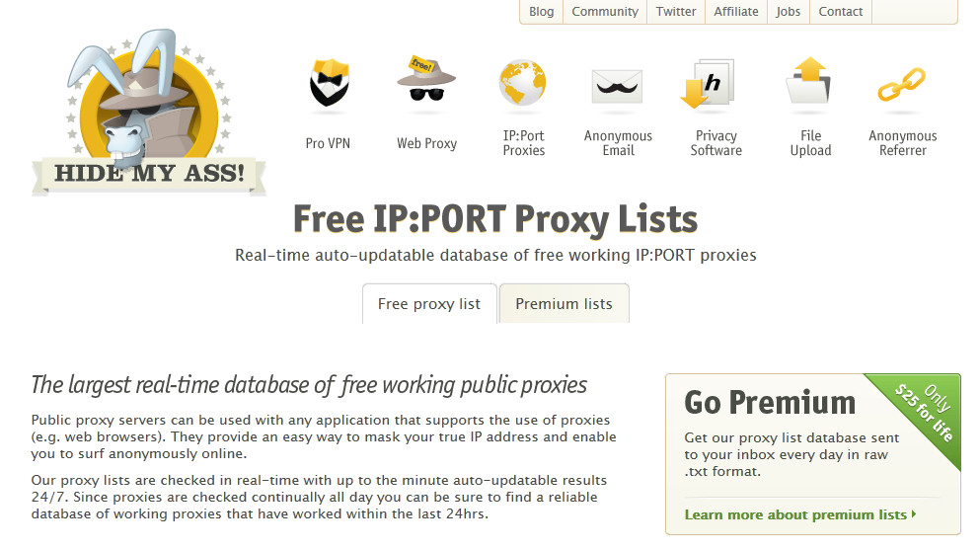Click the Anonymous Referrer chain-link icon

[x=901, y=84]
